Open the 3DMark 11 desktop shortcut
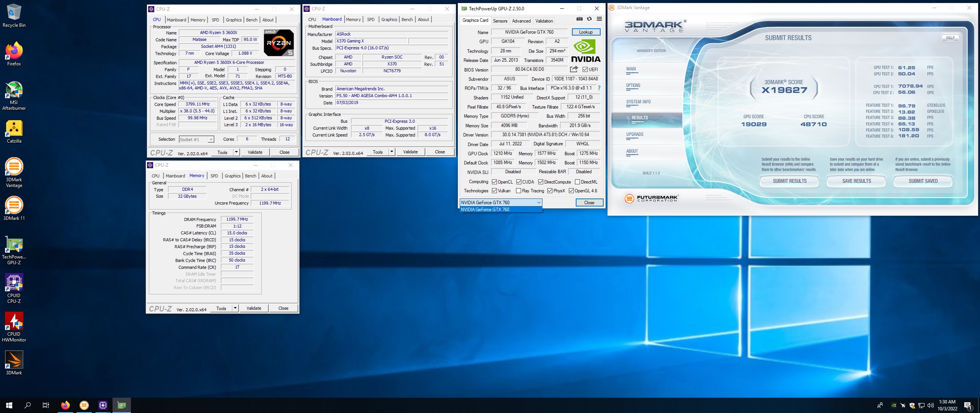 (x=14, y=208)
